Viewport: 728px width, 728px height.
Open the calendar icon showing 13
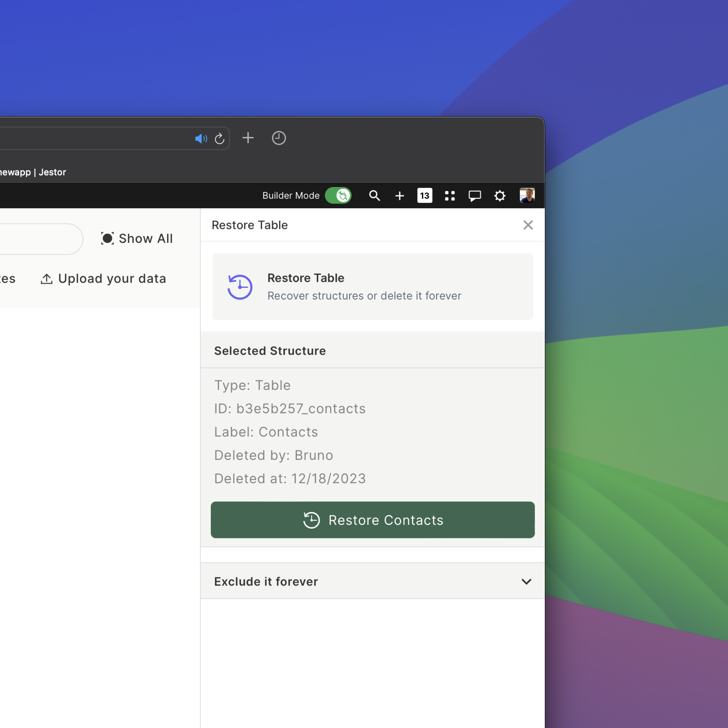425,195
